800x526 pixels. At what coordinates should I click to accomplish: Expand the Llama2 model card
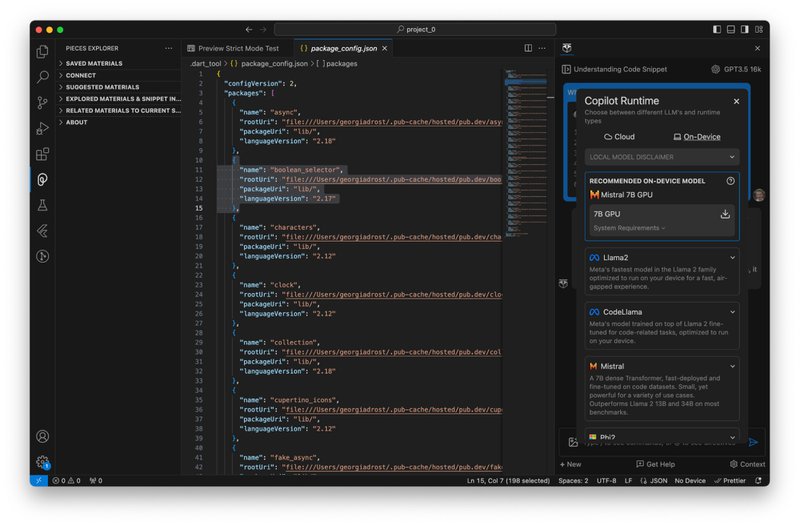coord(732,258)
